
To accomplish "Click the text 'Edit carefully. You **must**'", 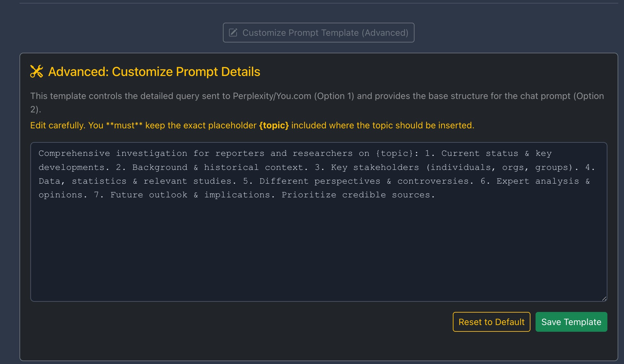I will pyautogui.click(x=86, y=125).
